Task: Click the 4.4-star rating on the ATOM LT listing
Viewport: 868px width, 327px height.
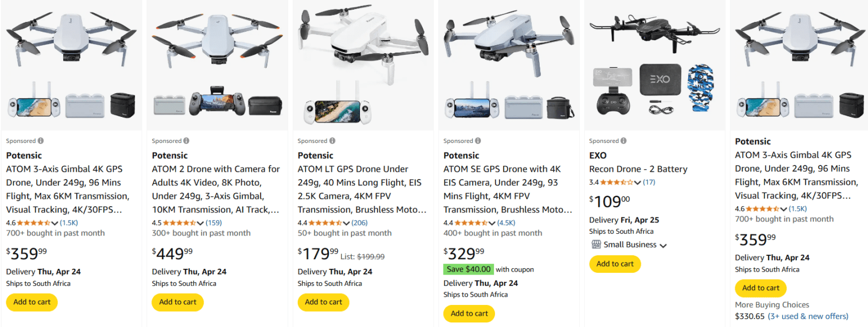Action: (324, 223)
